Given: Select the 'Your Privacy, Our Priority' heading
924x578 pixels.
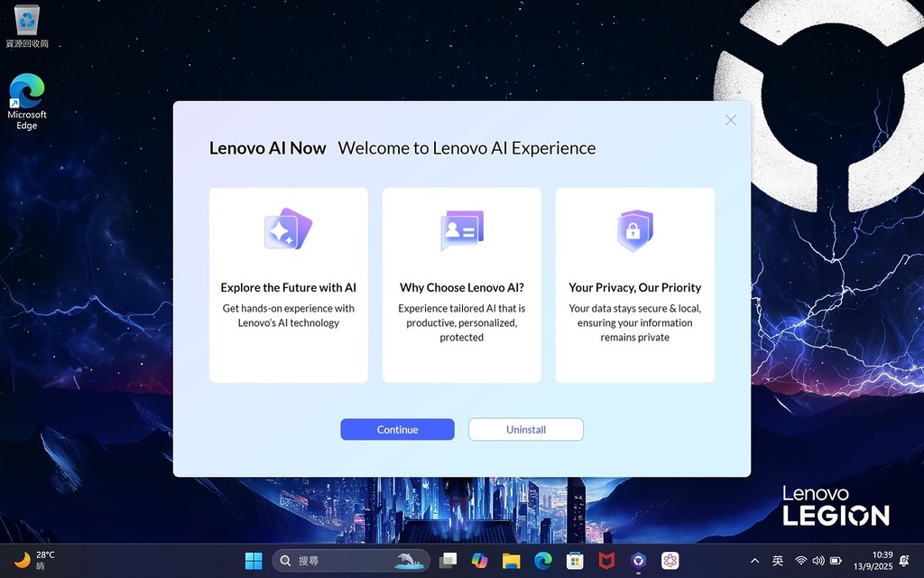Looking at the screenshot, I should 634,288.
